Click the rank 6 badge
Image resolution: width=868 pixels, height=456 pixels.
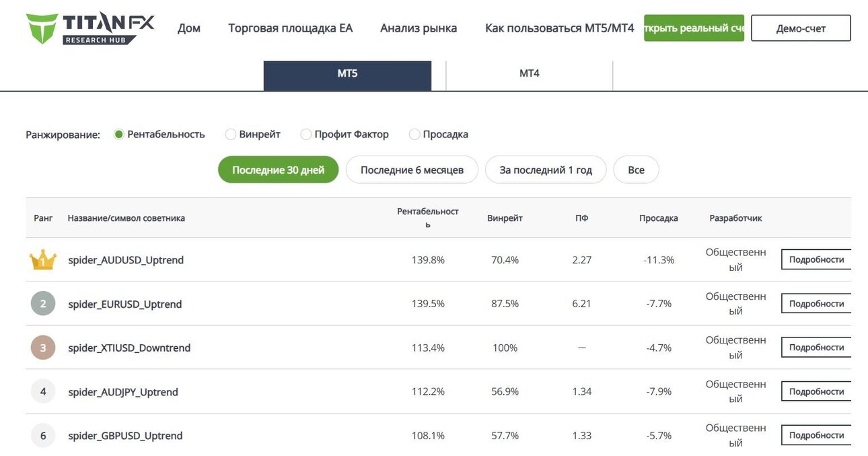(43, 436)
